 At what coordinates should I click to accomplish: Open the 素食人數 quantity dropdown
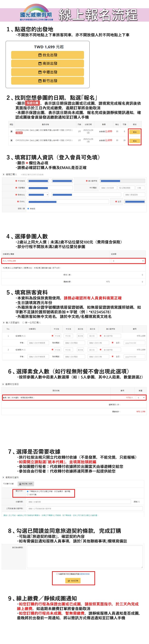(141, 397)
